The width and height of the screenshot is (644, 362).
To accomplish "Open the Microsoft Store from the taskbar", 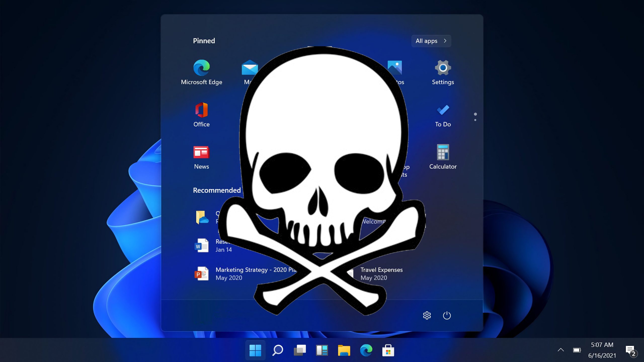I will pyautogui.click(x=388, y=350).
